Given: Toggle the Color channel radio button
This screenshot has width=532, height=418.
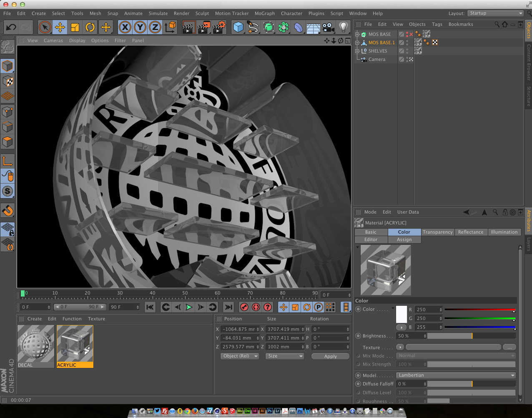Looking at the screenshot, I should 358,309.
